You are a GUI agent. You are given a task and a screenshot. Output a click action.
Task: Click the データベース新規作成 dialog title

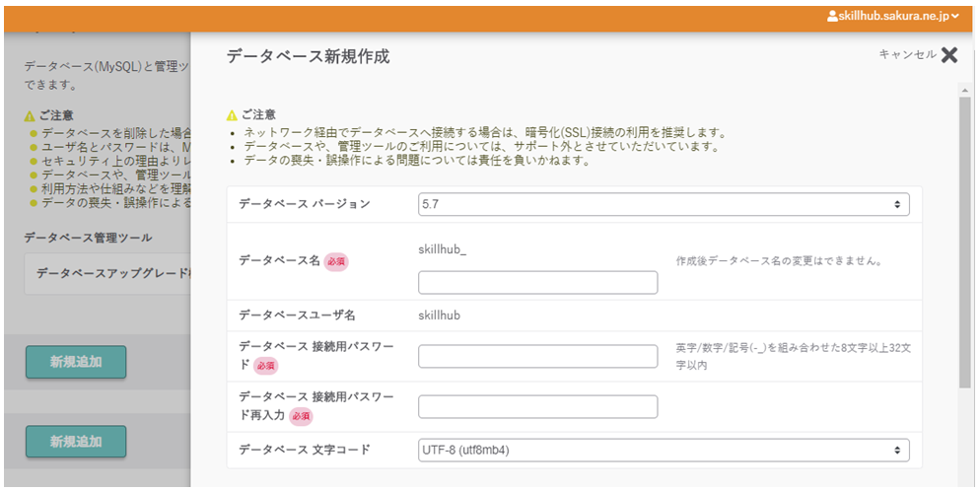pos(309,57)
